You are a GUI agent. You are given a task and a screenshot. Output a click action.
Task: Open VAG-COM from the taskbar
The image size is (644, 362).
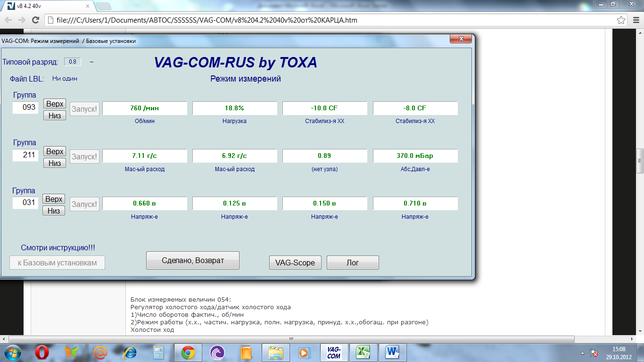(334, 353)
